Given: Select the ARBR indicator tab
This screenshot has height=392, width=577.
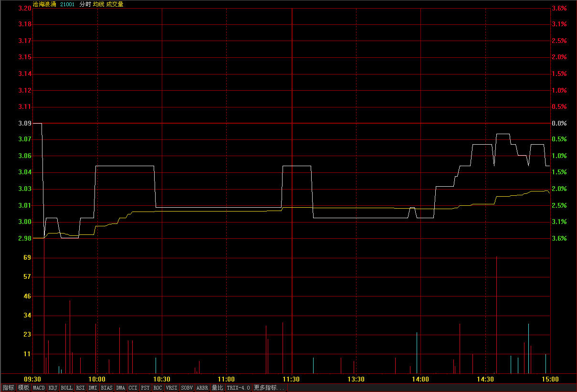Looking at the screenshot, I should click(202, 388).
